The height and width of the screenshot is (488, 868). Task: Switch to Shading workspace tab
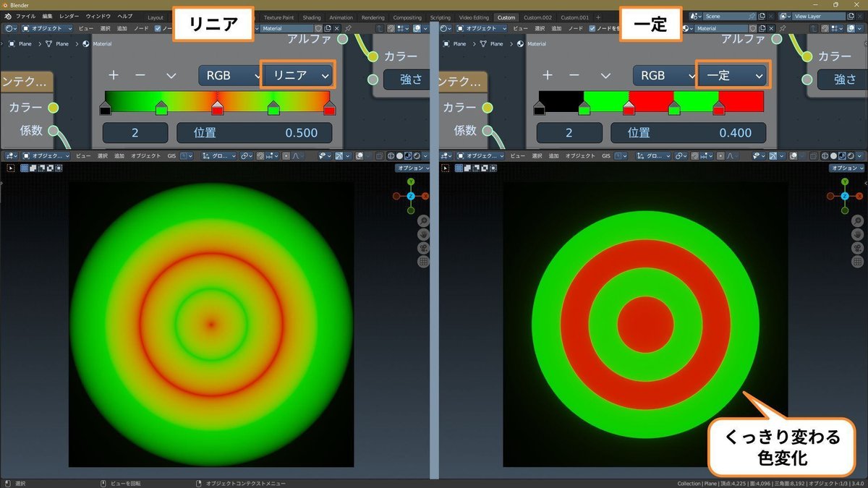click(312, 17)
